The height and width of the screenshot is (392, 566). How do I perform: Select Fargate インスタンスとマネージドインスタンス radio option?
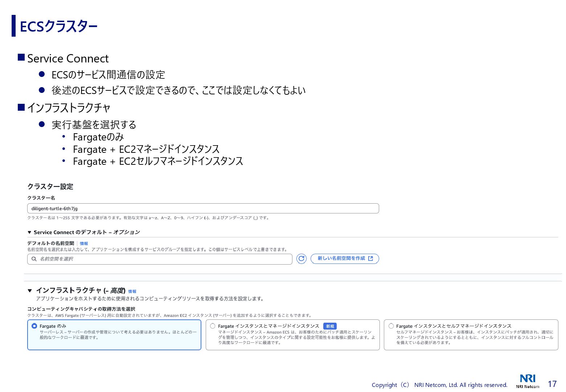pos(213,326)
